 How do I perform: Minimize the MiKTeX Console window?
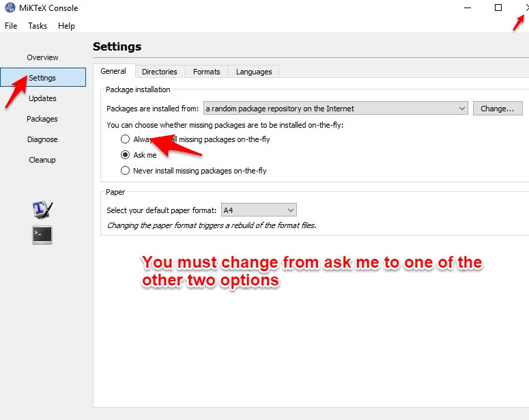468,8
